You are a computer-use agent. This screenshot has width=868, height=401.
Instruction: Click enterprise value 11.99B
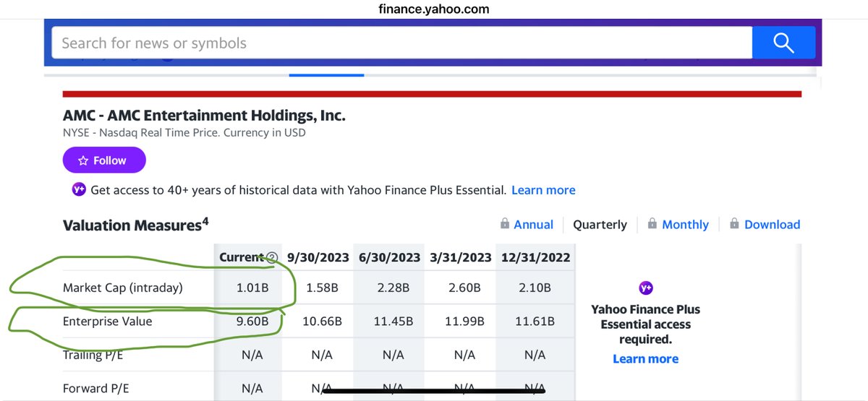(464, 322)
